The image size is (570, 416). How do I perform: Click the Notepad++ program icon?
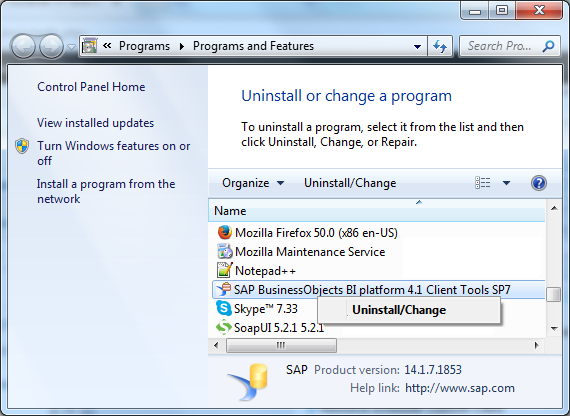225,271
